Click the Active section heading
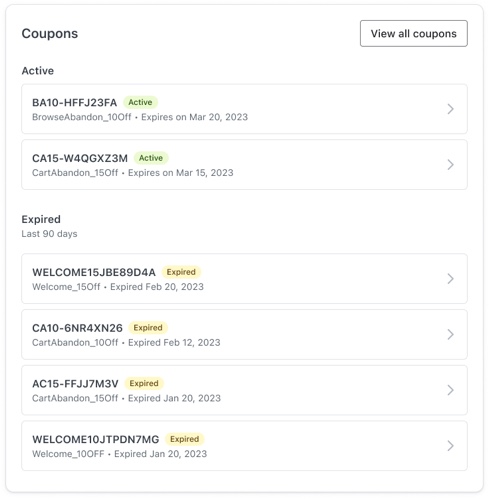This screenshot has width=489, height=499. (38, 71)
